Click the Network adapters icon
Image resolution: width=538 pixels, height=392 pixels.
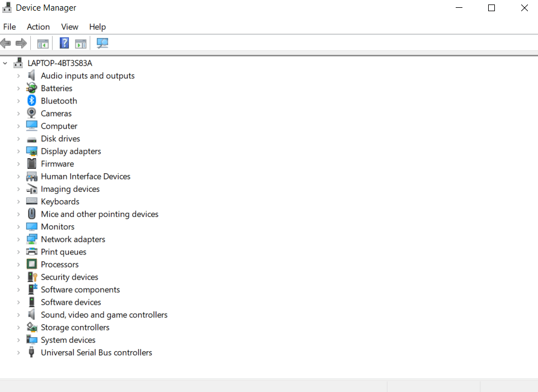point(31,239)
